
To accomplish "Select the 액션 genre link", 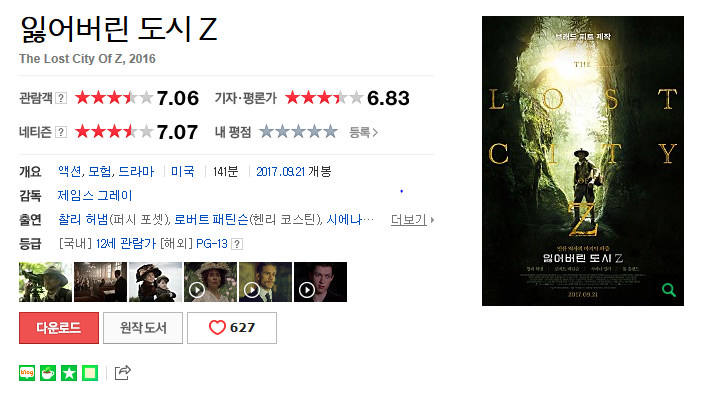I will point(70,172).
